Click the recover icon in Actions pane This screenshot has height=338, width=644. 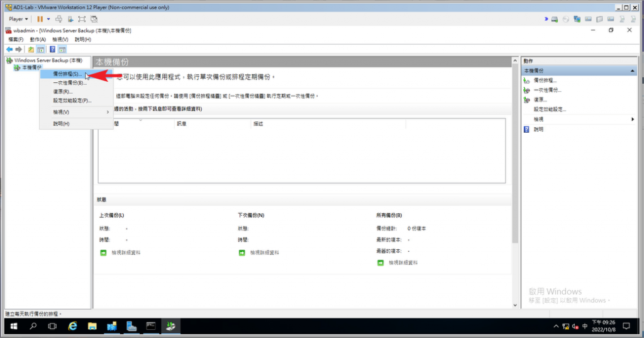(526, 99)
